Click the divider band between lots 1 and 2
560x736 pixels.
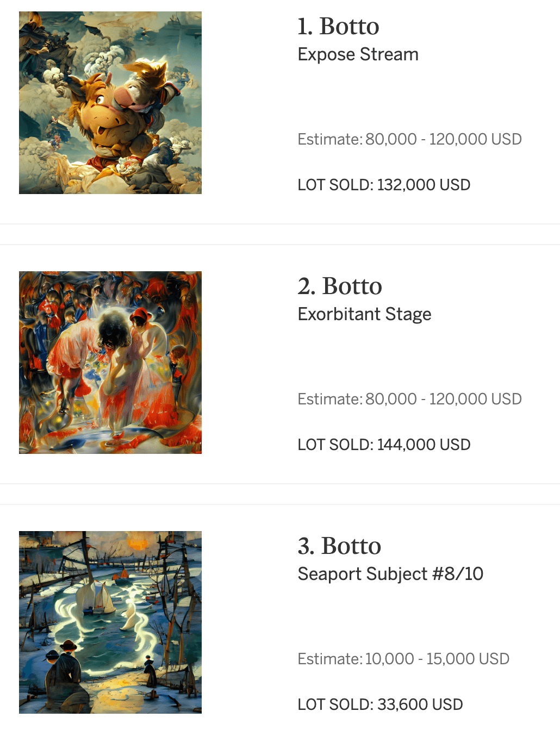(x=280, y=234)
